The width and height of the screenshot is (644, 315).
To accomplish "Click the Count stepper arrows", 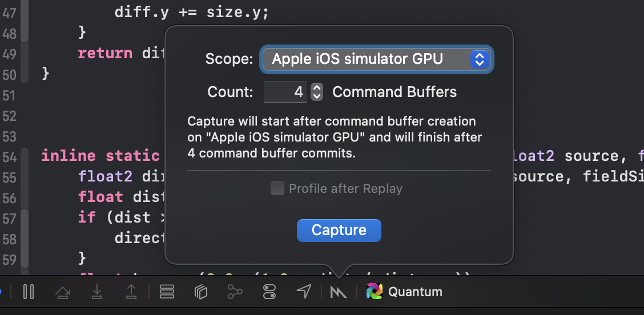I will point(316,92).
